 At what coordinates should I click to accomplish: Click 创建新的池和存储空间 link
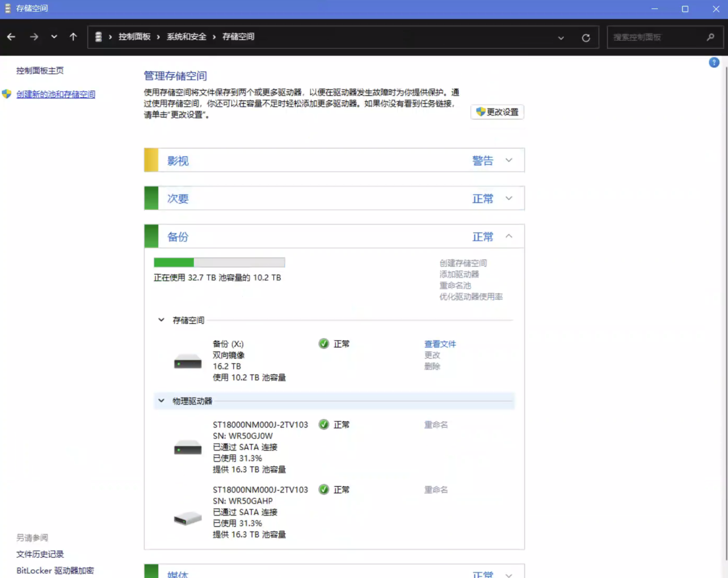click(x=56, y=94)
